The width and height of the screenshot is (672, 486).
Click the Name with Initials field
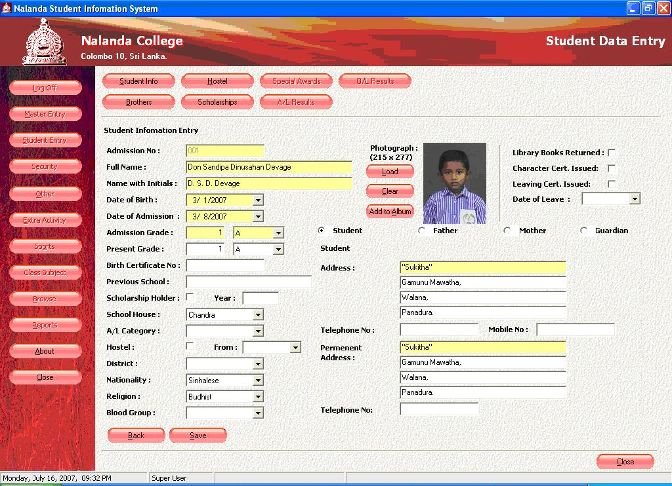click(269, 183)
